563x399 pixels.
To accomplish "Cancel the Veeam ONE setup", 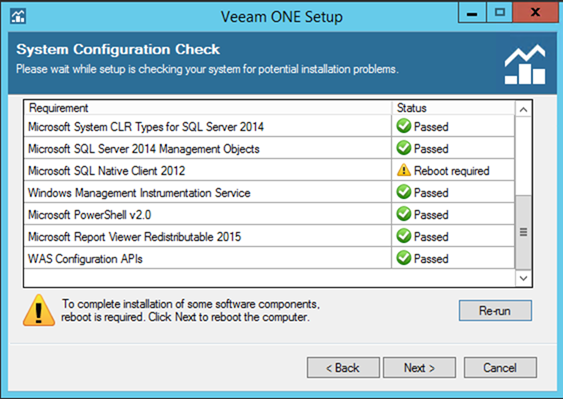I will pos(500,367).
